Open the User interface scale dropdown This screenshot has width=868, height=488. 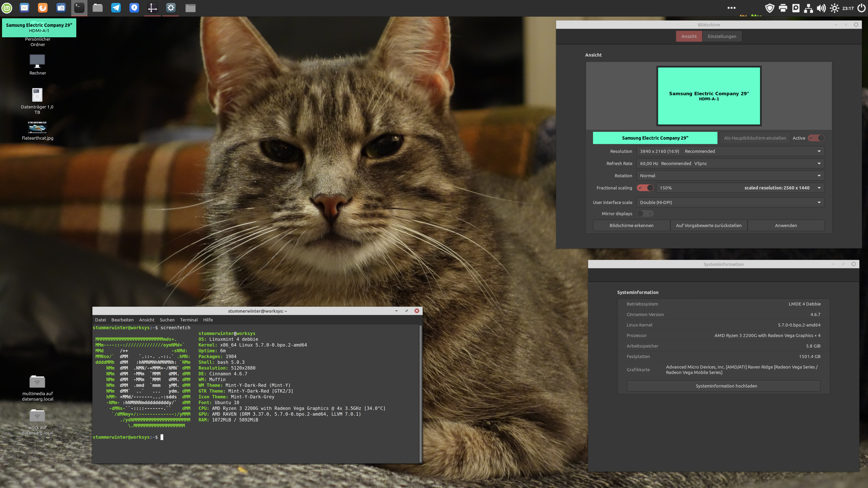point(730,202)
